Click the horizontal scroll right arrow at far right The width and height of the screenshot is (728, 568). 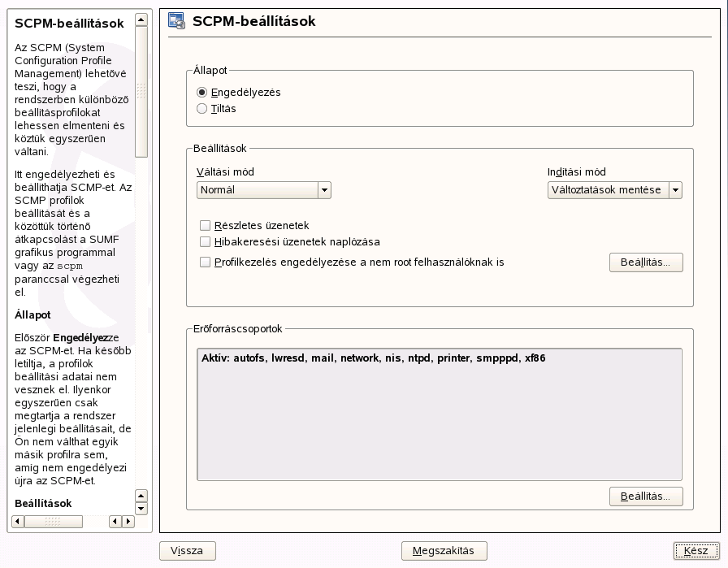[x=128, y=522]
